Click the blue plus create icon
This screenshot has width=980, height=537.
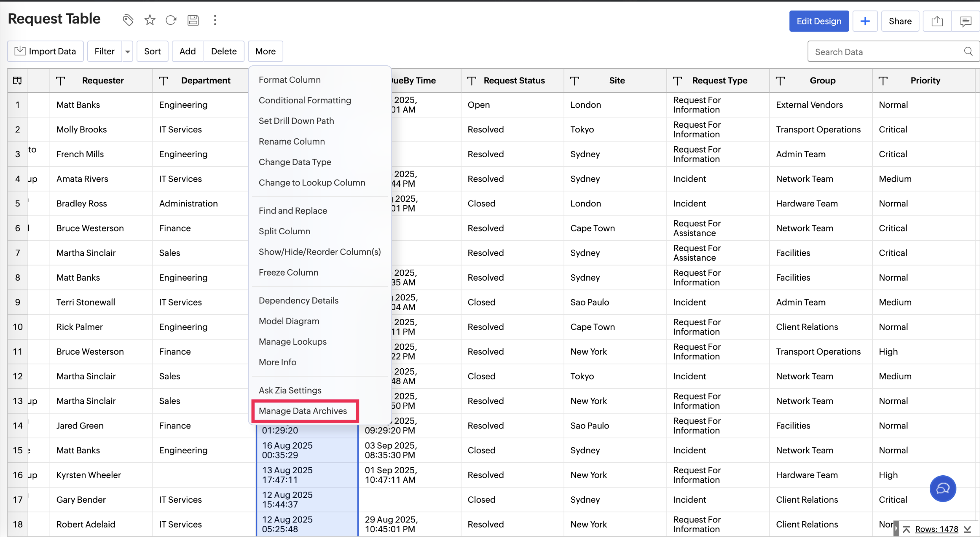click(865, 21)
